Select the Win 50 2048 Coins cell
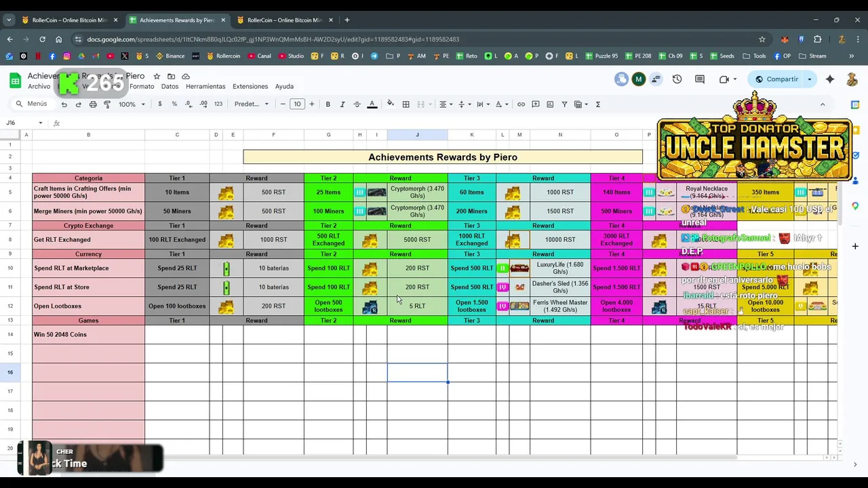This screenshot has height=488, width=868. pyautogui.click(x=88, y=335)
